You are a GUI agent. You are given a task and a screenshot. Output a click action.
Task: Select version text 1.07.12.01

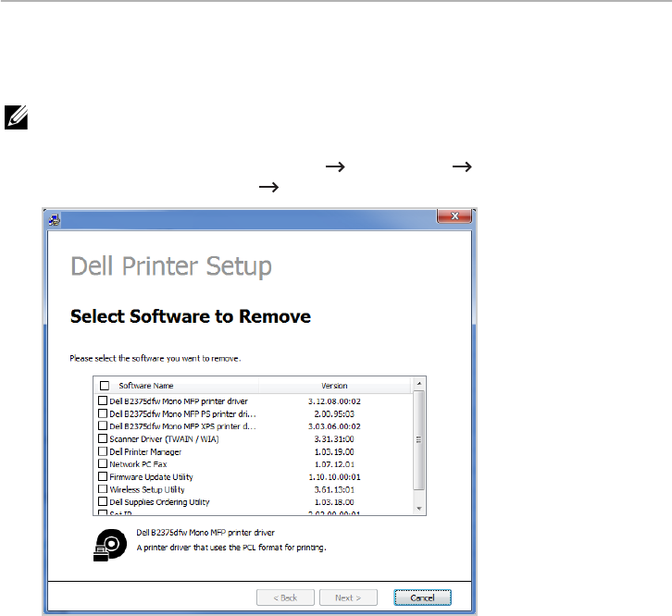[x=334, y=464]
